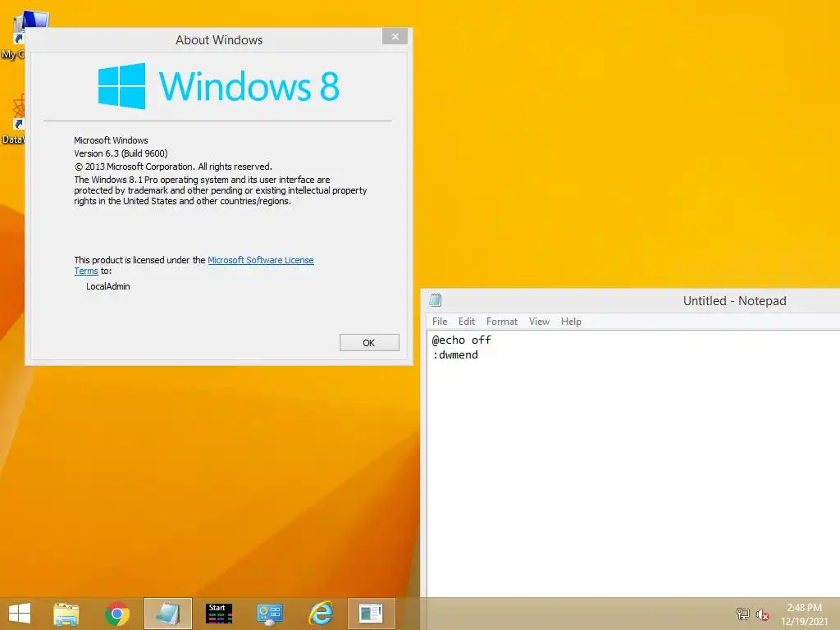
Task: Open the Edit menu in Notepad
Action: (x=467, y=322)
